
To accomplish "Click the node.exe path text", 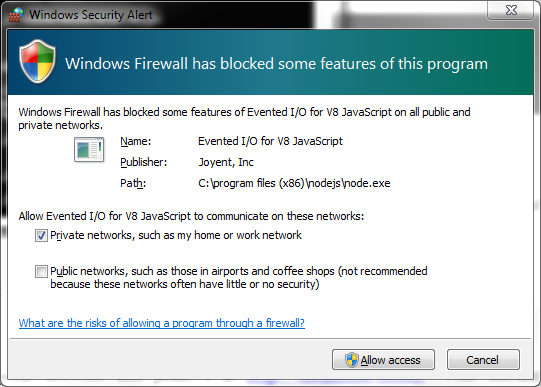I will click(294, 183).
